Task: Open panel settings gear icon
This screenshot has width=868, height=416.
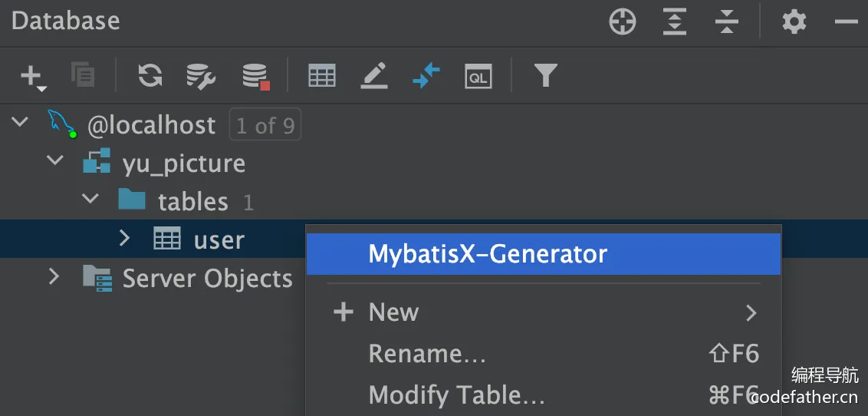Action: pos(794,23)
